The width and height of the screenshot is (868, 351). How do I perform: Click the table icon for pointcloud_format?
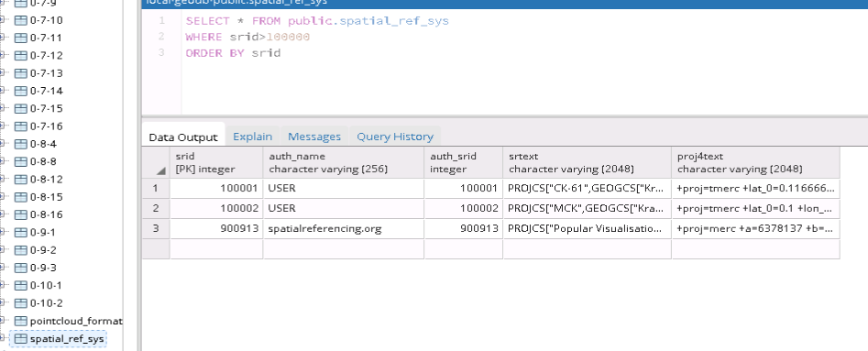(20, 321)
